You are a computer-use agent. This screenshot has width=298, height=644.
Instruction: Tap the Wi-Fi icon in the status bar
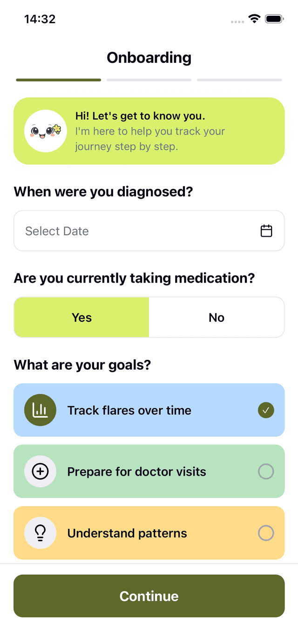point(254,19)
